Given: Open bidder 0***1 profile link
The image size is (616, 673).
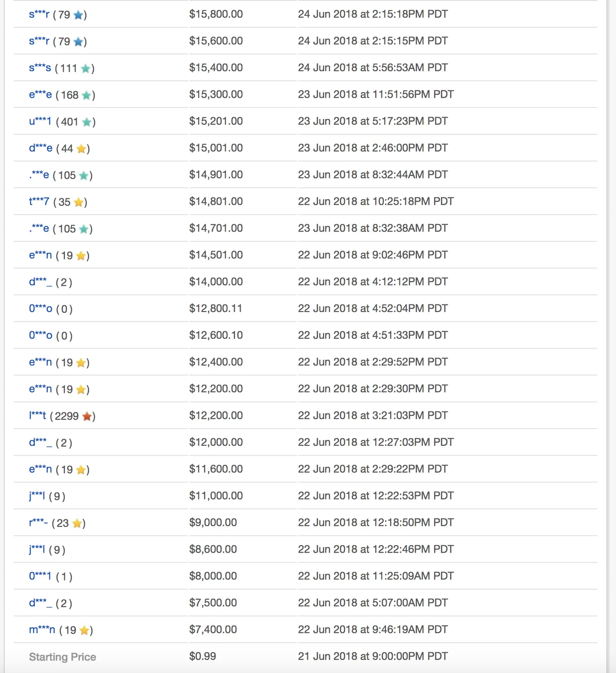Looking at the screenshot, I should click(40, 576).
